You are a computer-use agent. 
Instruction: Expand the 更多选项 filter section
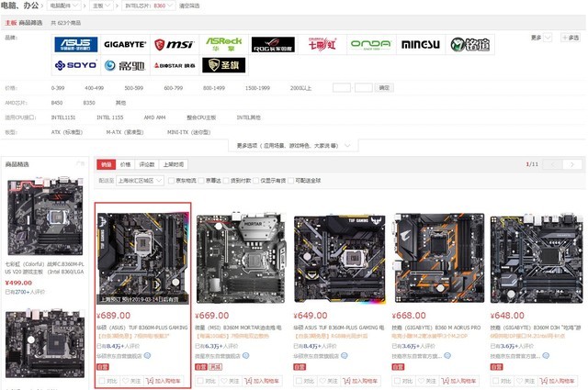(x=294, y=145)
